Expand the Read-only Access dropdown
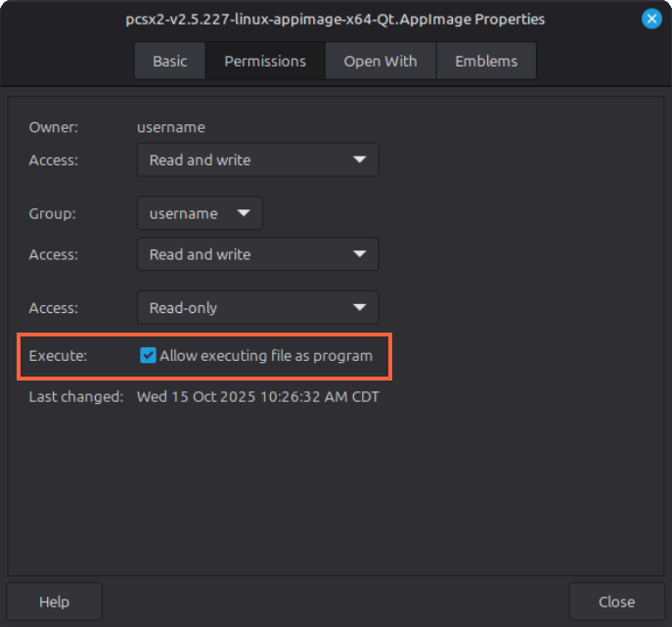This screenshot has height=627, width=672. coord(257,308)
